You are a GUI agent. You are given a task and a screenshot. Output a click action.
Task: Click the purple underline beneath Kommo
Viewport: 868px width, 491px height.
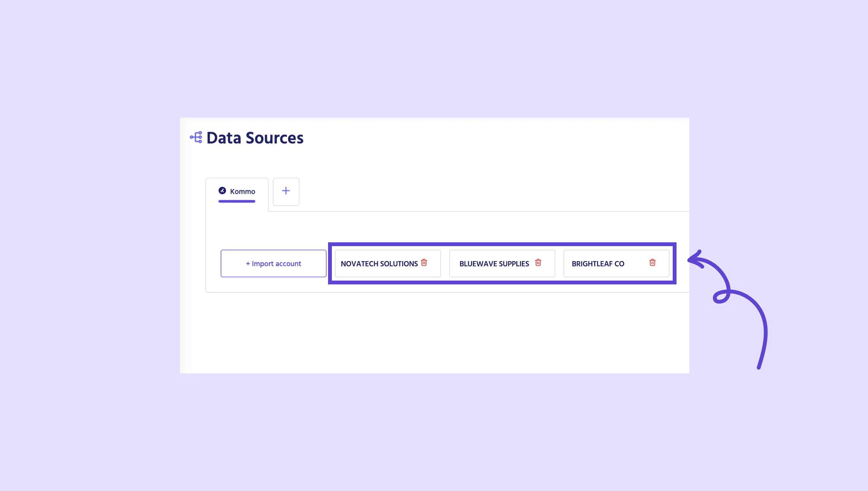click(236, 201)
